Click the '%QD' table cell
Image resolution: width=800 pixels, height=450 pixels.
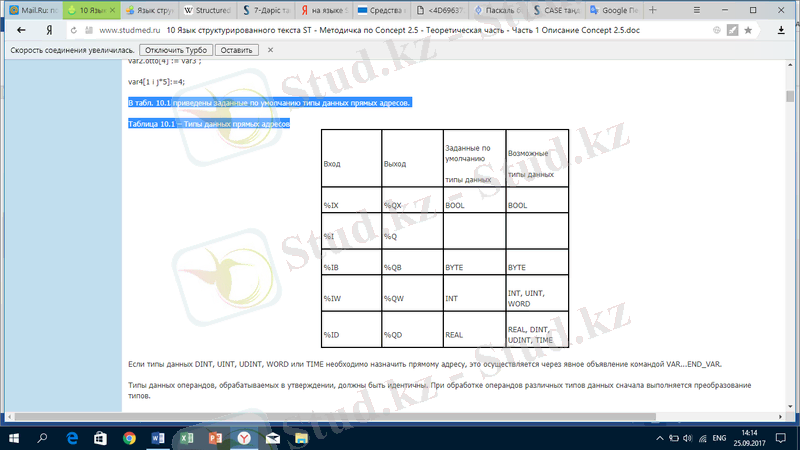(412, 330)
